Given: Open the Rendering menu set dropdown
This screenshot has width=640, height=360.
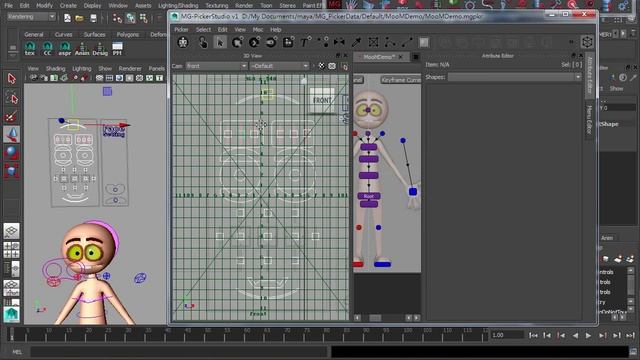Looking at the screenshot, I should click(31, 17).
